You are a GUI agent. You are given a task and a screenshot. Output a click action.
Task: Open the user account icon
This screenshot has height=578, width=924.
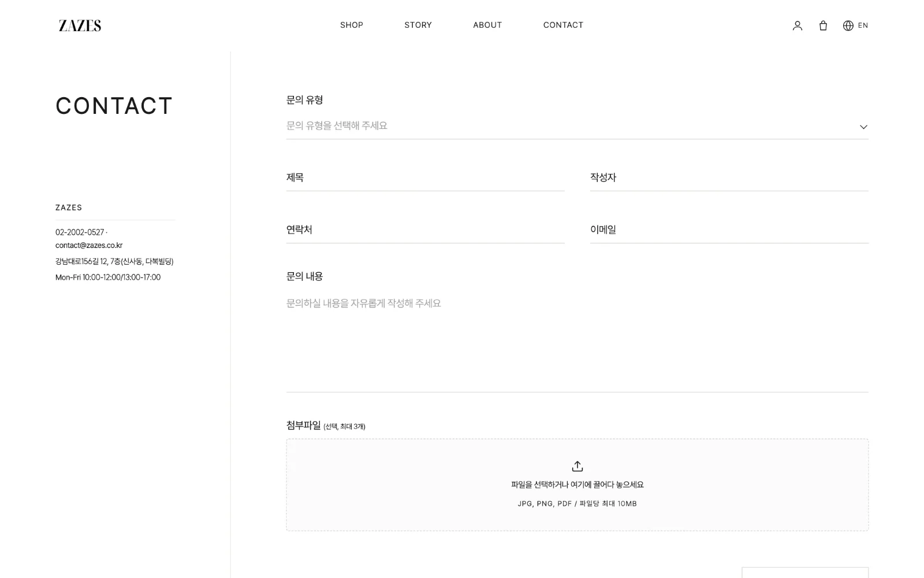pyautogui.click(x=797, y=25)
